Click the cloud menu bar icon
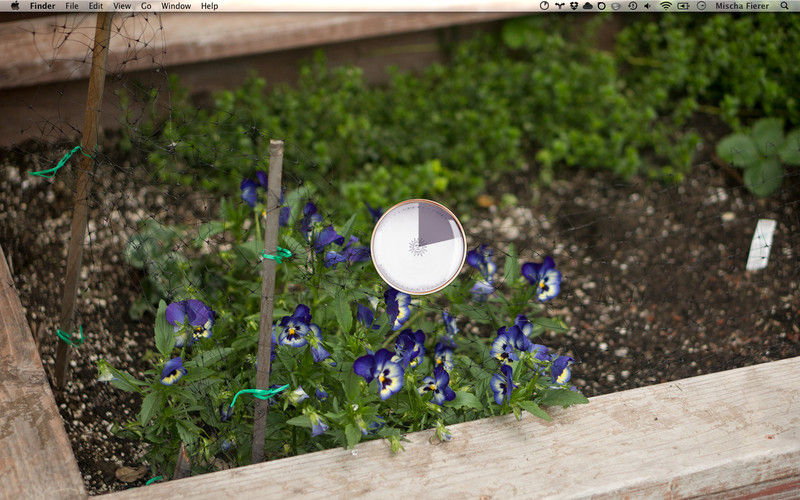Image resolution: width=800 pixels, height=500 pixels. pos(588,6)
